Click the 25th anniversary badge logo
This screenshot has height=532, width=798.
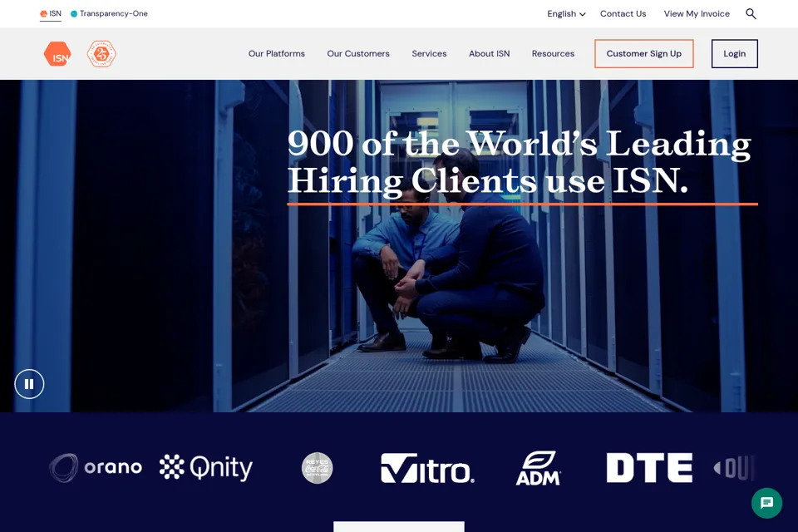coord(101,53)
